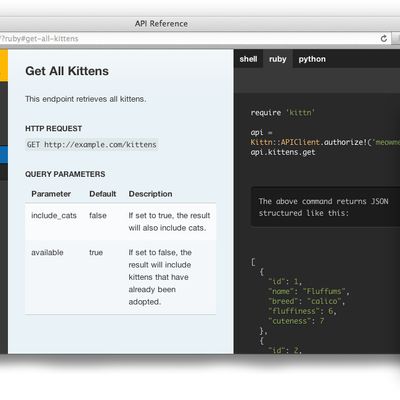Screen dimensions: 400x400
Task: Select the yellow highlighted sidebar item
Action: coord(4,65)
